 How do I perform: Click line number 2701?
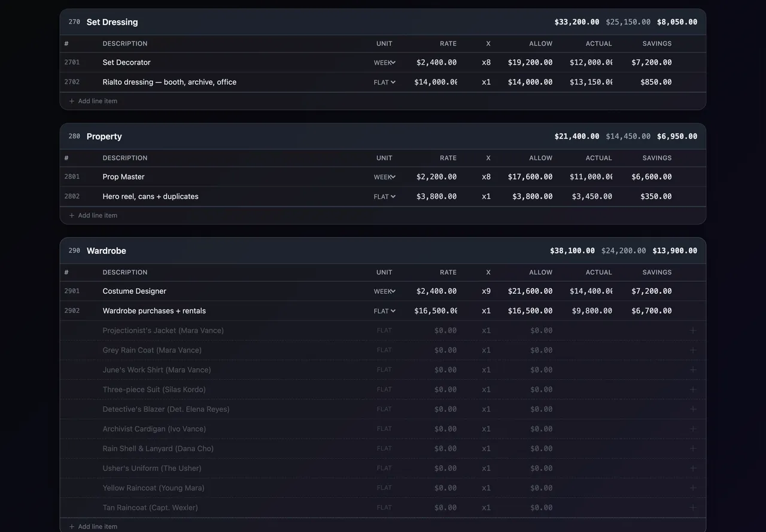[72, 62]
